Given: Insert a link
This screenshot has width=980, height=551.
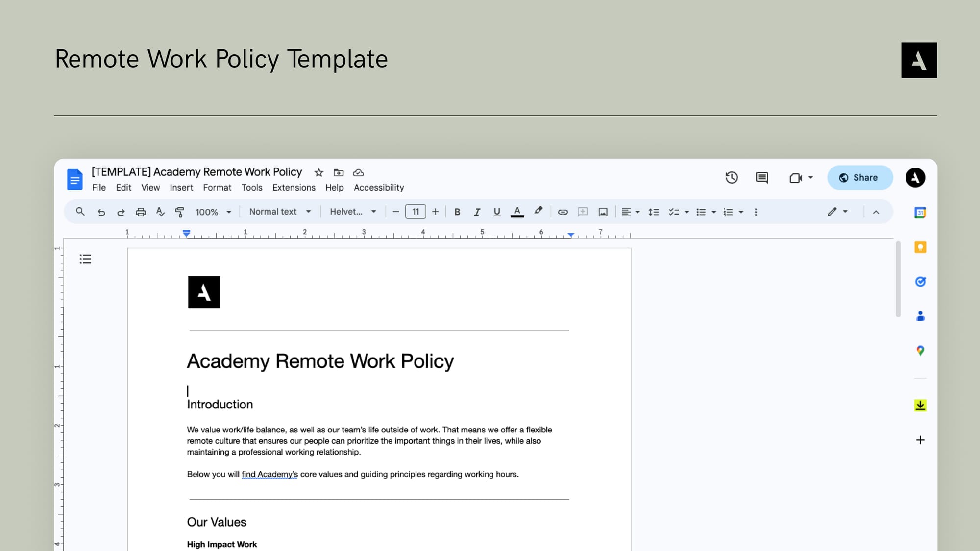Looking at the screenshot, I should point(563,212).
